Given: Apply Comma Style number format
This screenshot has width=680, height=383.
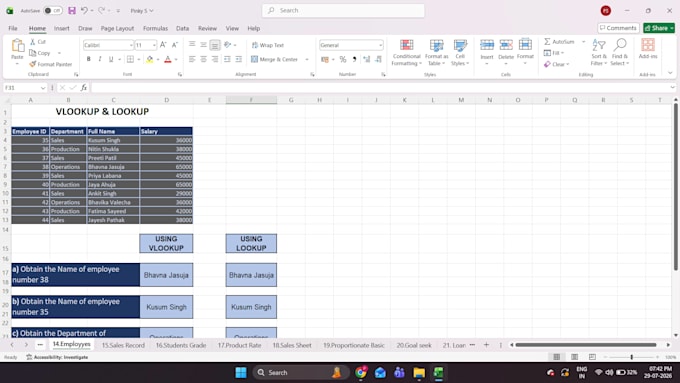Looking at the screenshot, I should (354, 59).
